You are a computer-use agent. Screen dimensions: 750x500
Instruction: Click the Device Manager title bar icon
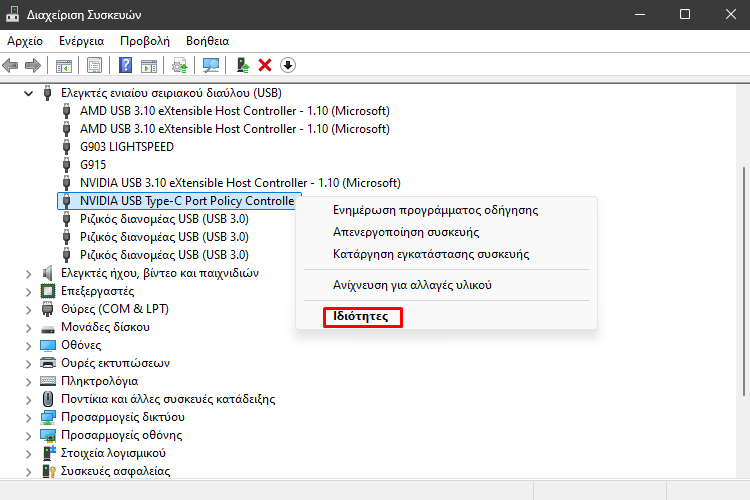click(x=12, y=14)
